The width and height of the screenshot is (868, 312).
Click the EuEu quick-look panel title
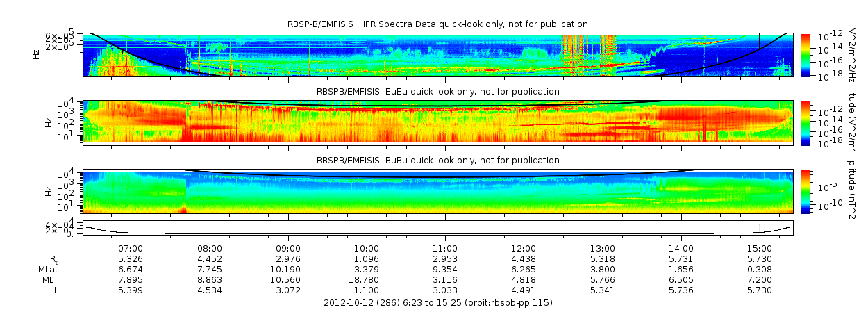click(437, 92)
